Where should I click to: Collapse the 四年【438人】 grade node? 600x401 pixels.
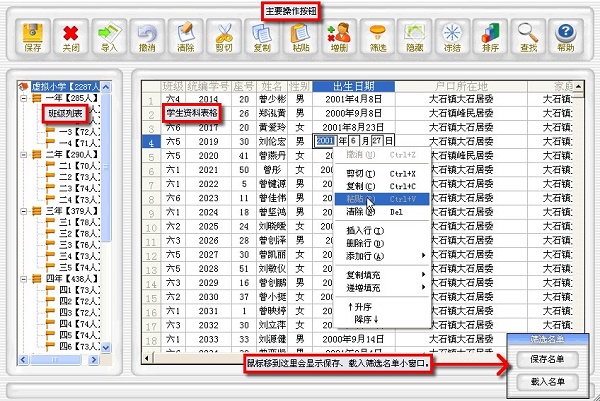point(24,279)
